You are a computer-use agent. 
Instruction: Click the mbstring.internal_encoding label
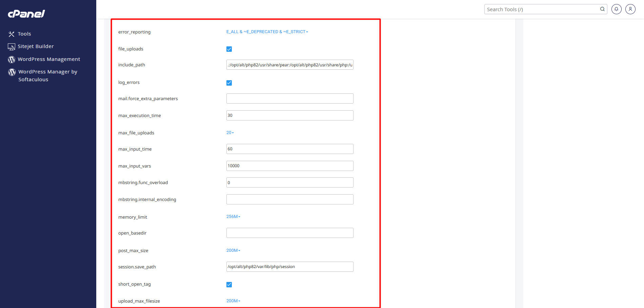(147, 200)
